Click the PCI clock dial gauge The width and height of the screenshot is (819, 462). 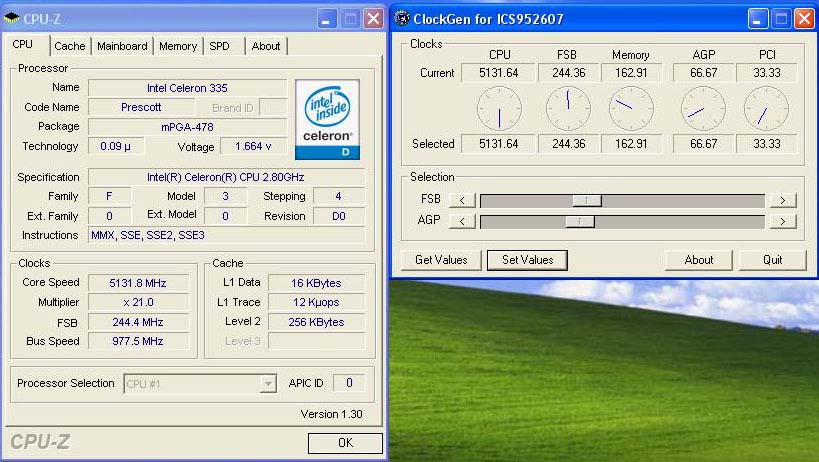pos(766,108)
